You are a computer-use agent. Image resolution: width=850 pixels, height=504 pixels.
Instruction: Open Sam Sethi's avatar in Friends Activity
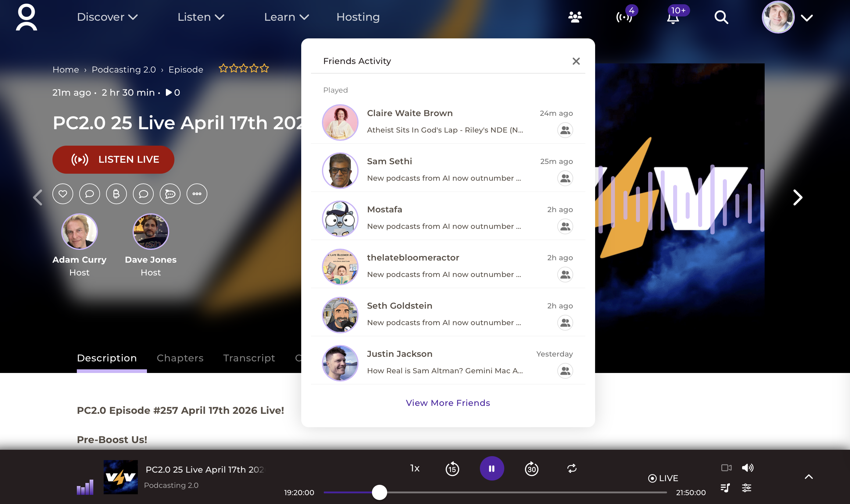click(x=340, y=171)
